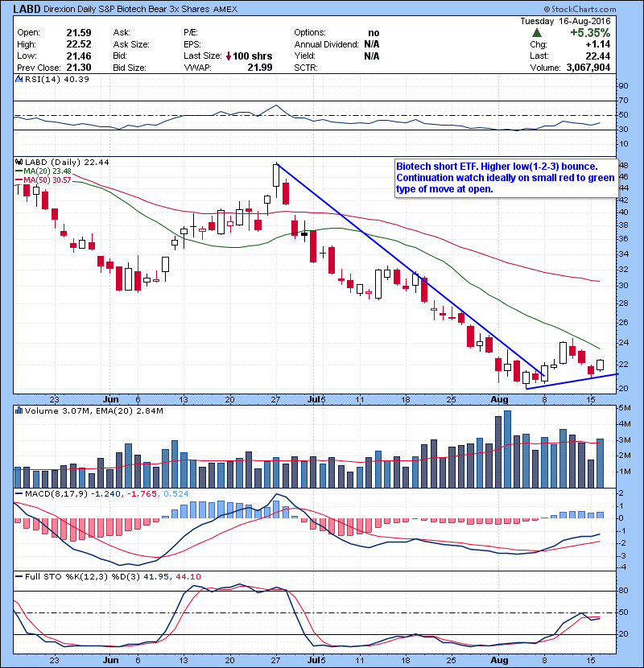Viewport: 644px width, 668px height.
Task: Click the Annual Dividend N/A value
Action: coord(372,44)
